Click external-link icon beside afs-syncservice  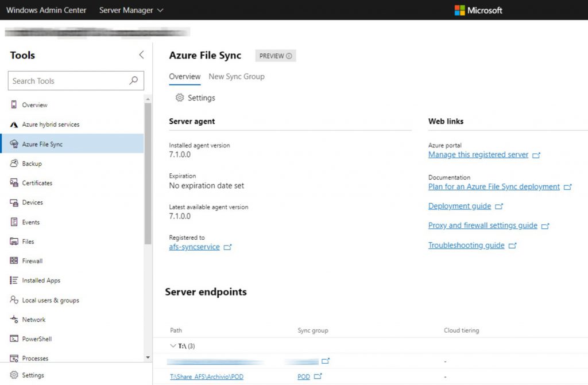[x=227, y=247]
